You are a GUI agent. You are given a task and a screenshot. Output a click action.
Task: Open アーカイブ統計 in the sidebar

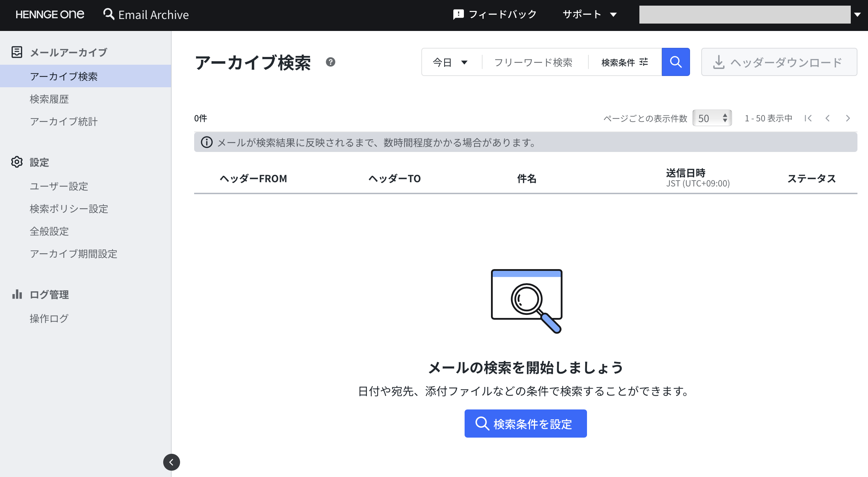tap(64, 121)
